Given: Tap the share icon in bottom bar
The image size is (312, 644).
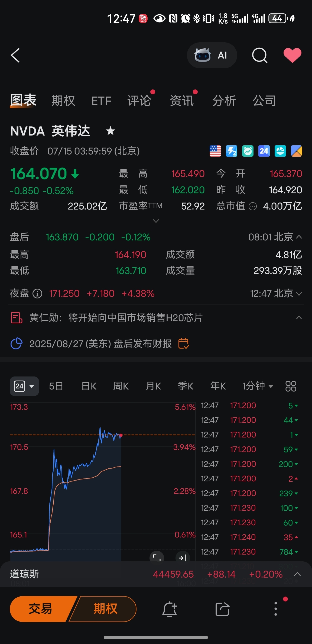Looking at the screenshot, I should click(222, 609).
